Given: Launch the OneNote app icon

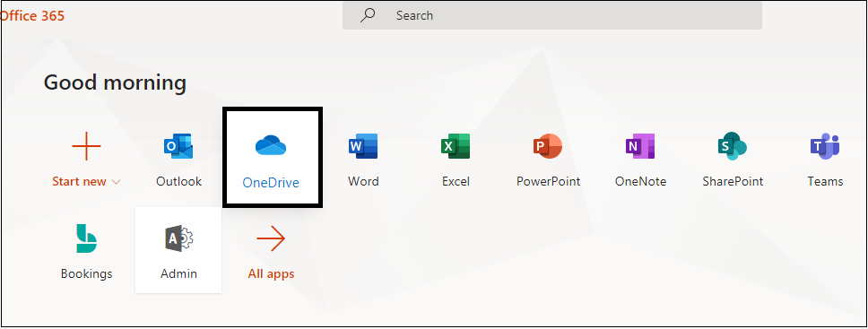Looking at the screenshot, I should [640, 146].
